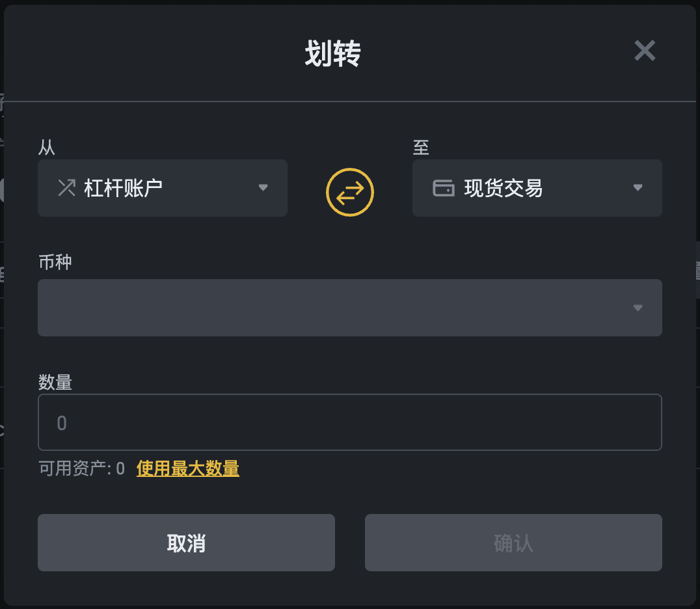Click the chevron on the coin selector
This screenshot has height=609, width=700.
[638, 307]
